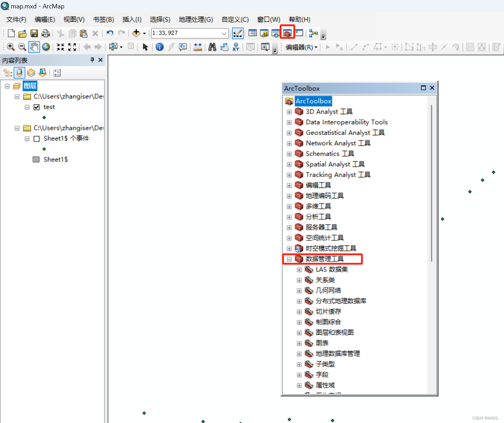
Task: Toggle List By Drawing Order view
Action: tap(8, 73)
